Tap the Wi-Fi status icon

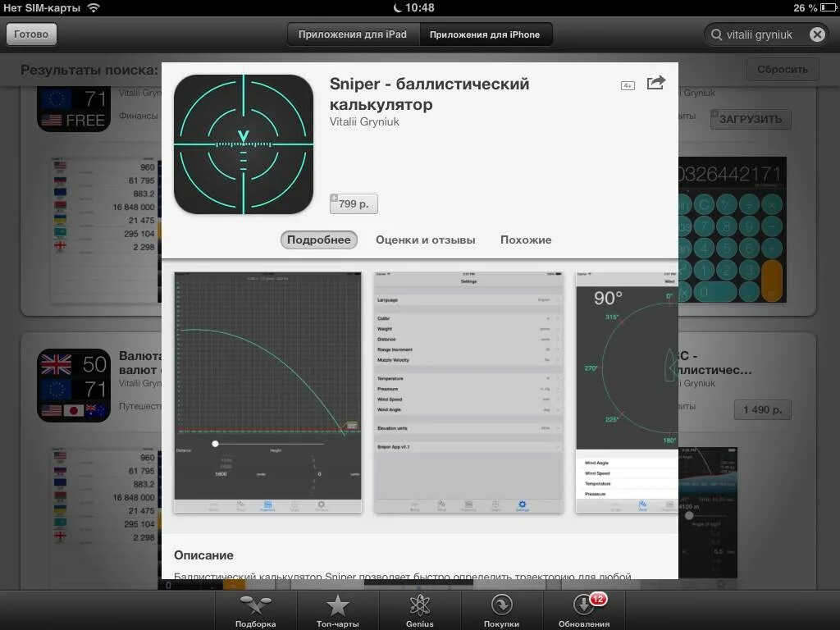click(x=94, y=7)
